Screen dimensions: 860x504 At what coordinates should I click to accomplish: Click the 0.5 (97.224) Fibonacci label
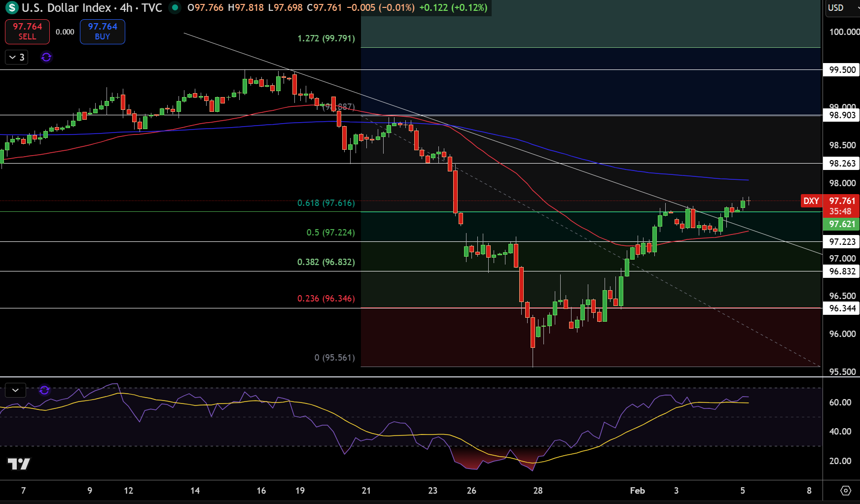330,233
